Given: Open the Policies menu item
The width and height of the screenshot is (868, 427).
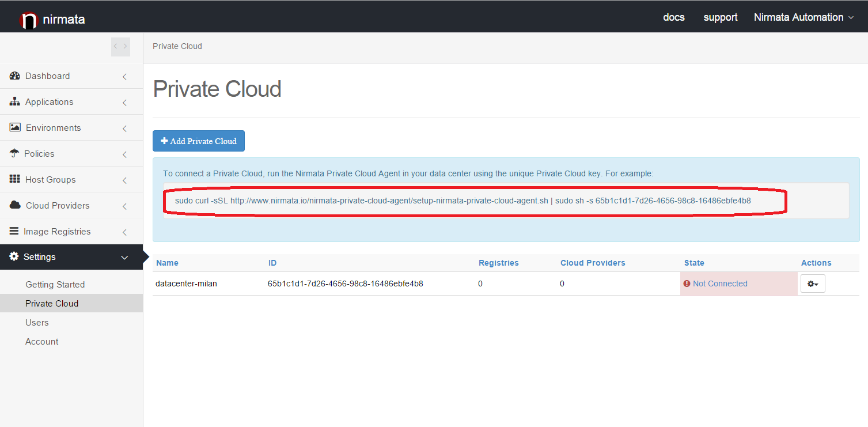Looking at the screenshot, I should coord(71,153).
